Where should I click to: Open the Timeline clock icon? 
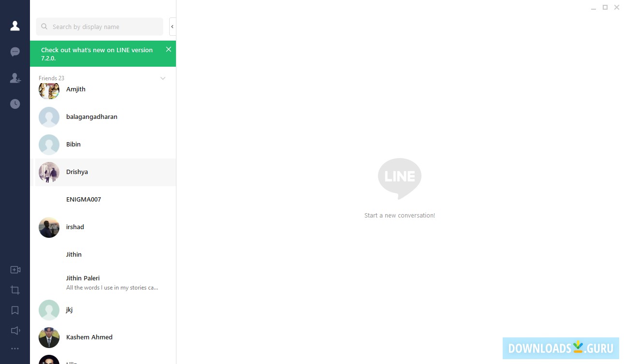point(15,104)
